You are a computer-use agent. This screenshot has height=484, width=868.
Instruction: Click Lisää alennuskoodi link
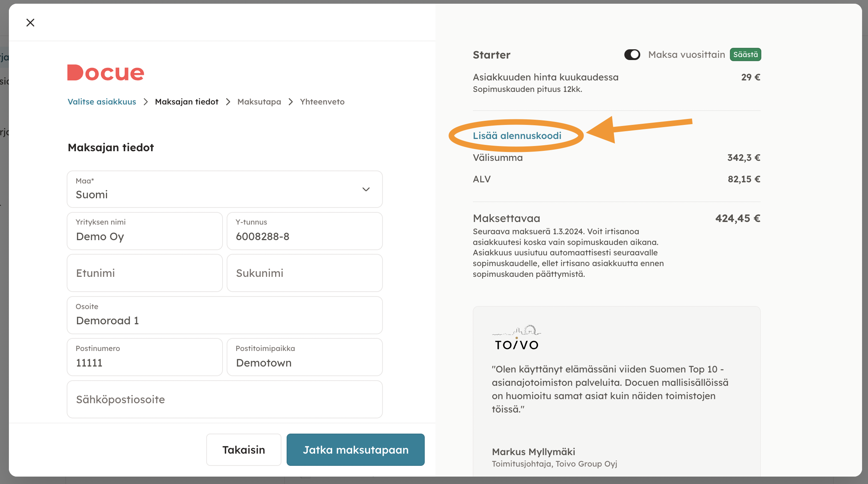517,136
